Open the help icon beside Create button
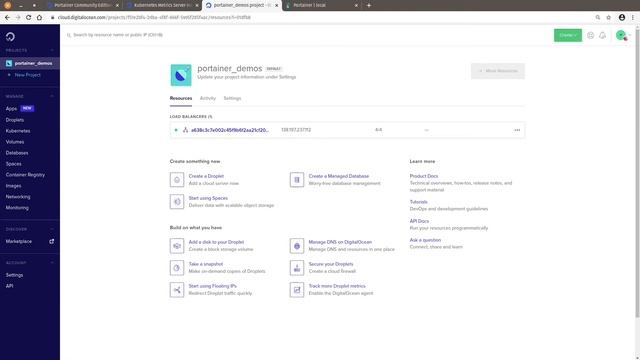The image size is (640, 360). (590, 36)
